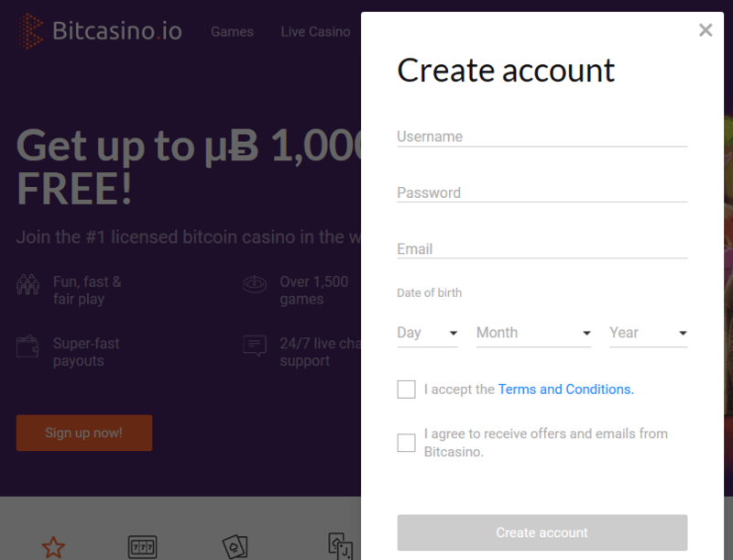Click the people fair play icon
Image resolution: width=733 pixels, height=560 pixels.
pos(28,284)
